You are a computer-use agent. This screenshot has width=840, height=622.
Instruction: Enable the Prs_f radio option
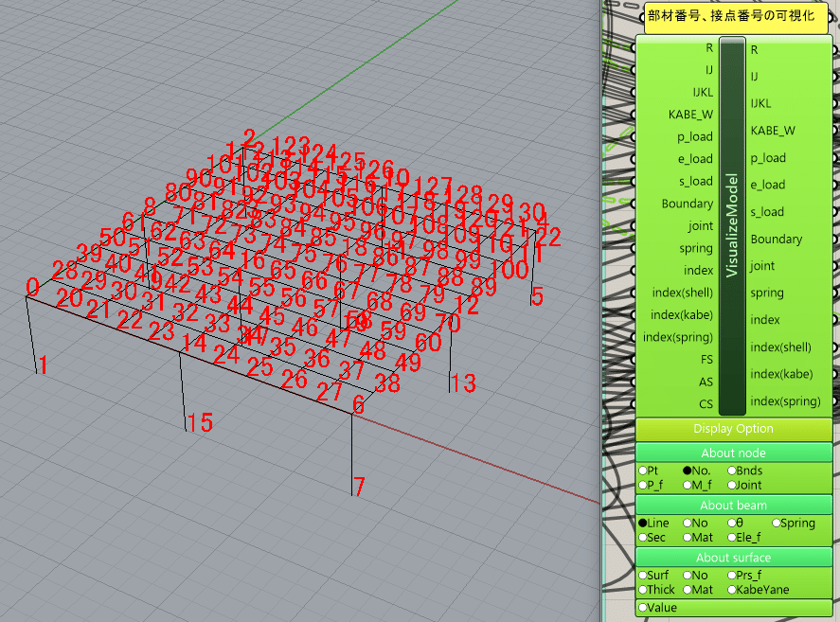click(x=731, y=576)
